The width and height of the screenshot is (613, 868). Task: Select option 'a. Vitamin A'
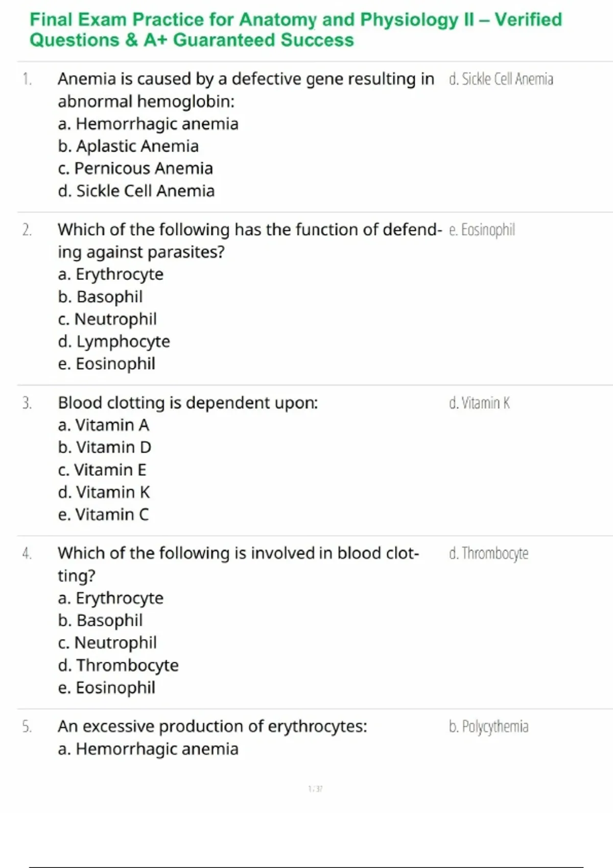click(103, 425)
